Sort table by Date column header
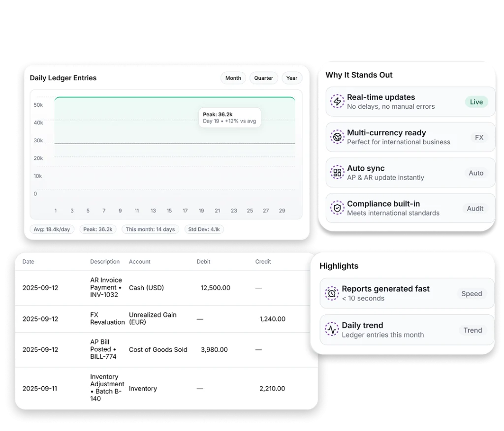Viewport: 504px width, 431px height. (29, 262)
